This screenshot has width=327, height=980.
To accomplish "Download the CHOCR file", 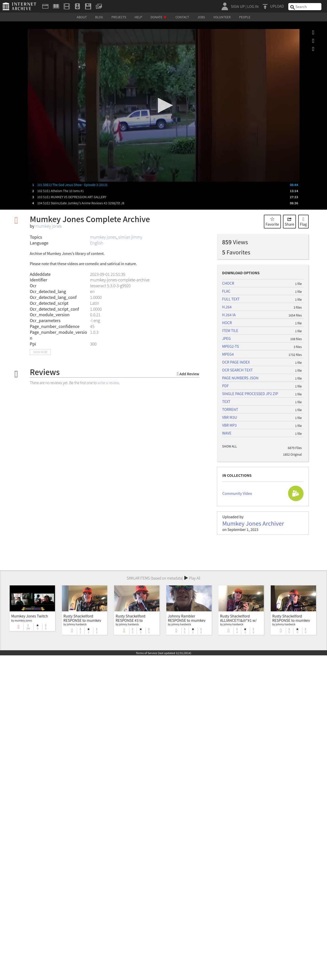I will point(228,283).
